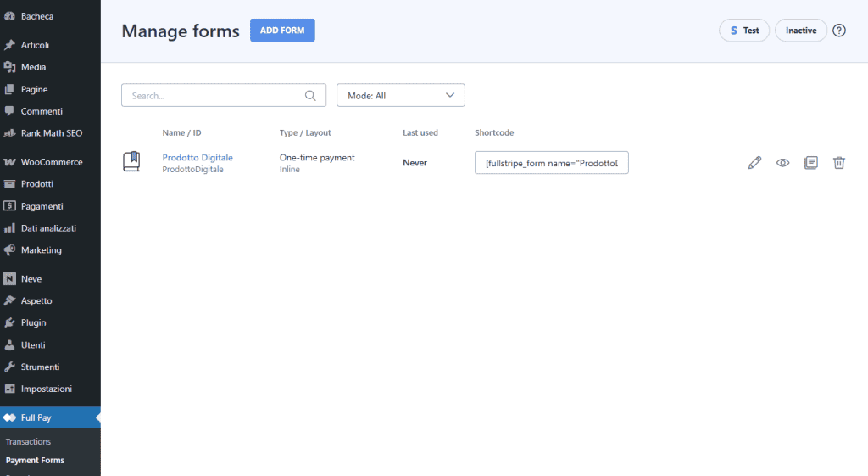This screenshot has height=476, width=868.
Task: Click the WooCommerce logo icon
Action: pos(9,162)
